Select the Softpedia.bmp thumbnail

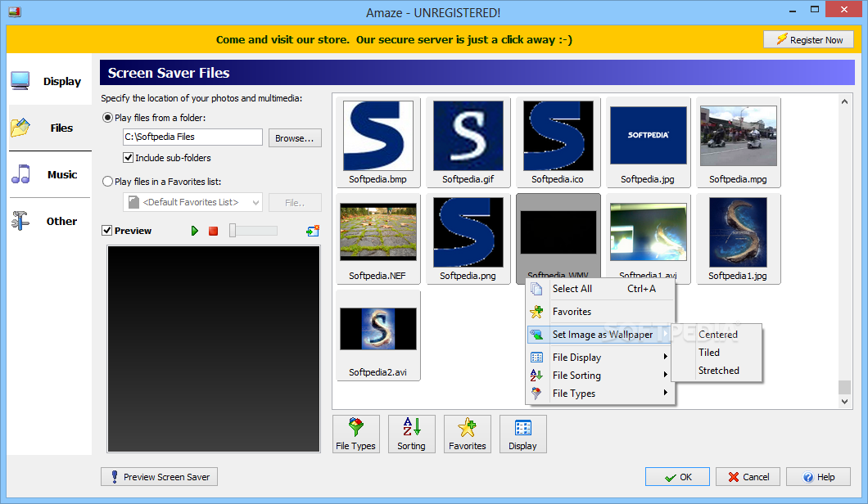pos(378,142)
